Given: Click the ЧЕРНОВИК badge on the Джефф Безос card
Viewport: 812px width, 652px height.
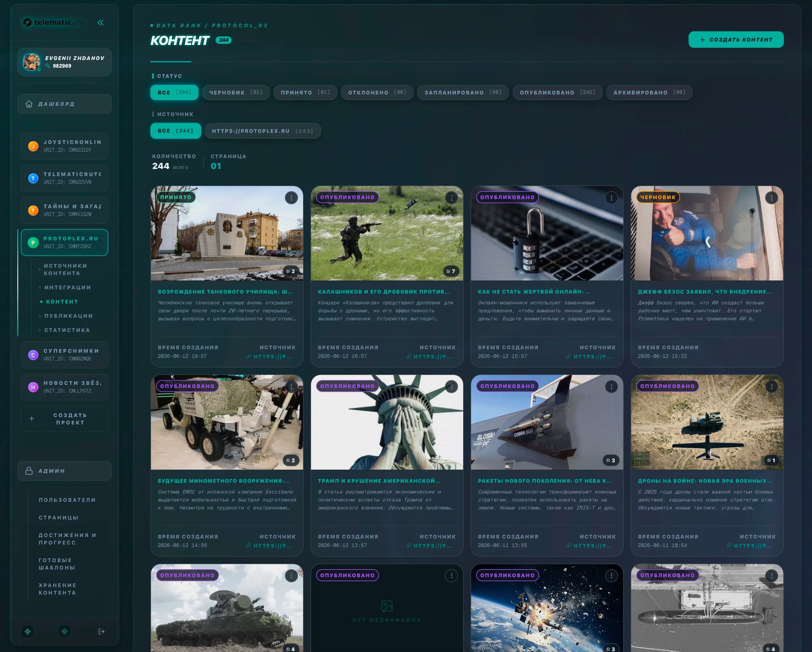Looking at the screenshot, I should [658, 197].
